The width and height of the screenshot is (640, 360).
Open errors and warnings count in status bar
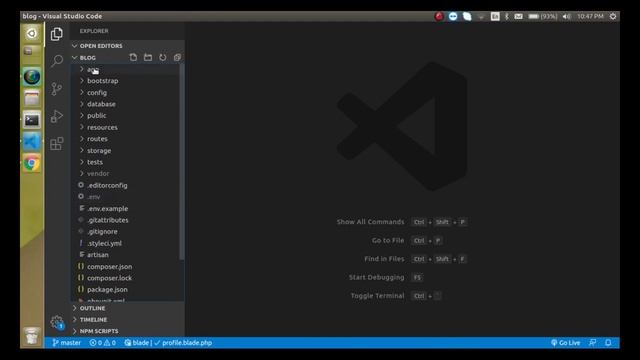[102, 343]
